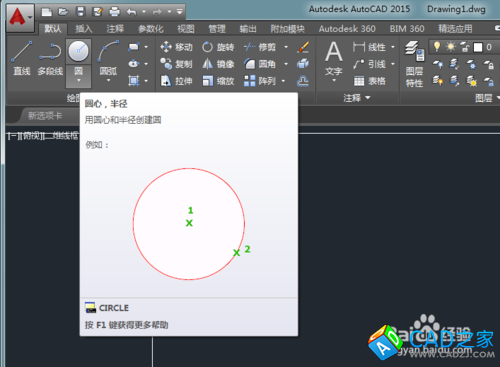Click the Open file folder icon
Image resolution: width=500 pixels, height=367 pixels.
tap(63, 12)
